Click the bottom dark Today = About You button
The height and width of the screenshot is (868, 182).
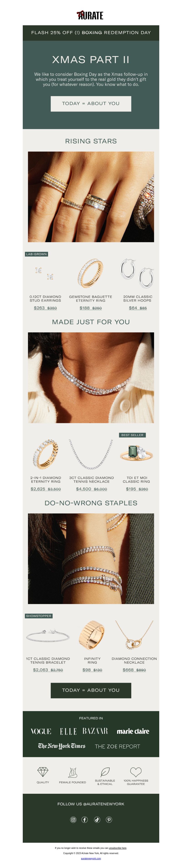91,690
